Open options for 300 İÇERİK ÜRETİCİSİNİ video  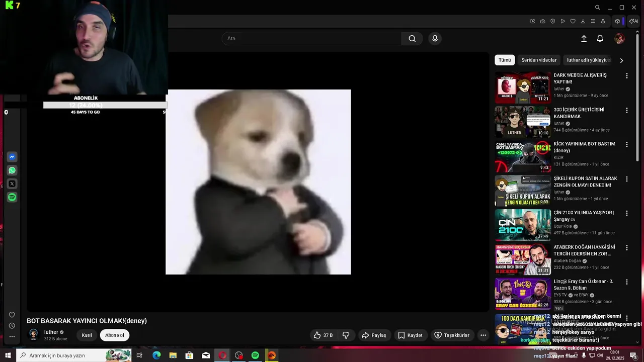coord(626,110)
